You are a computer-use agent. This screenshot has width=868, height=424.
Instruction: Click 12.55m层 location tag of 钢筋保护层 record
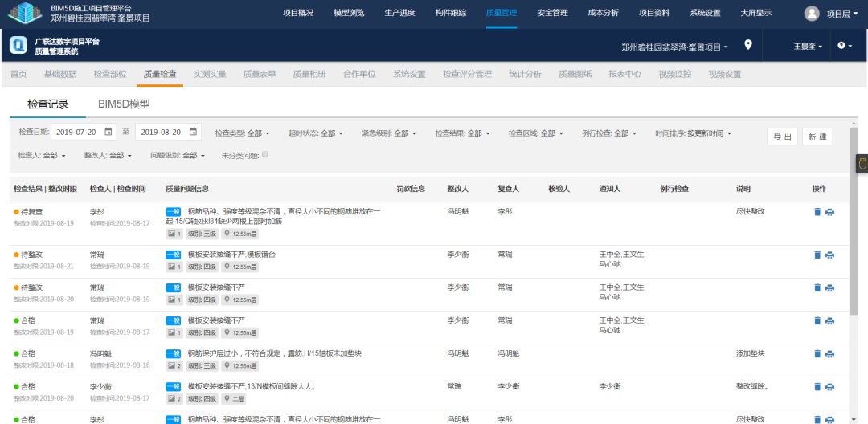tap(240, 366)
